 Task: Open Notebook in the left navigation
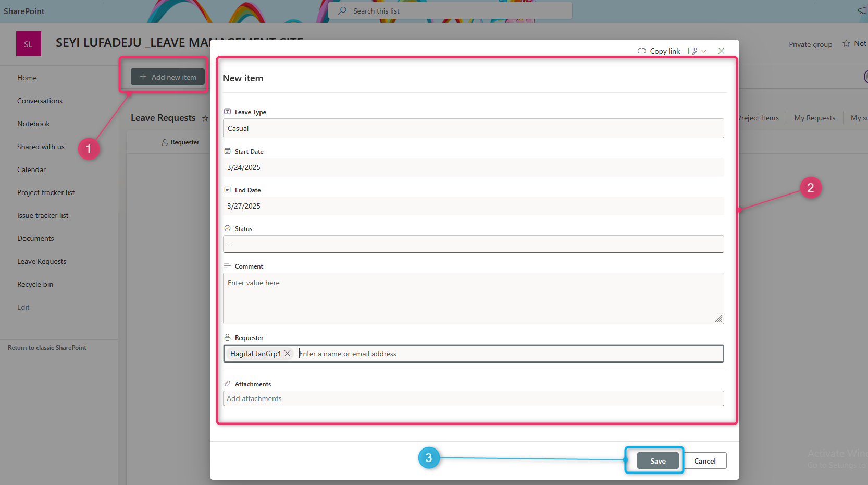click(33, 124)
